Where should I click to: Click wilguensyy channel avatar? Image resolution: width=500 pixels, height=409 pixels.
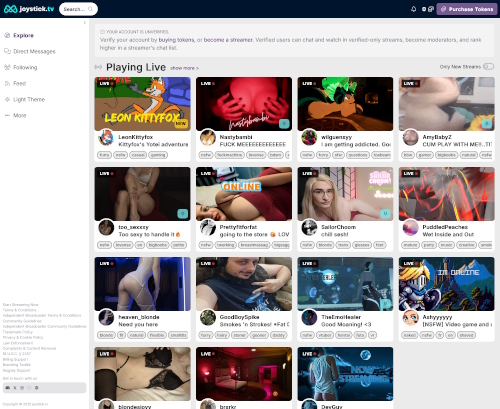click(x=309, y=138)
